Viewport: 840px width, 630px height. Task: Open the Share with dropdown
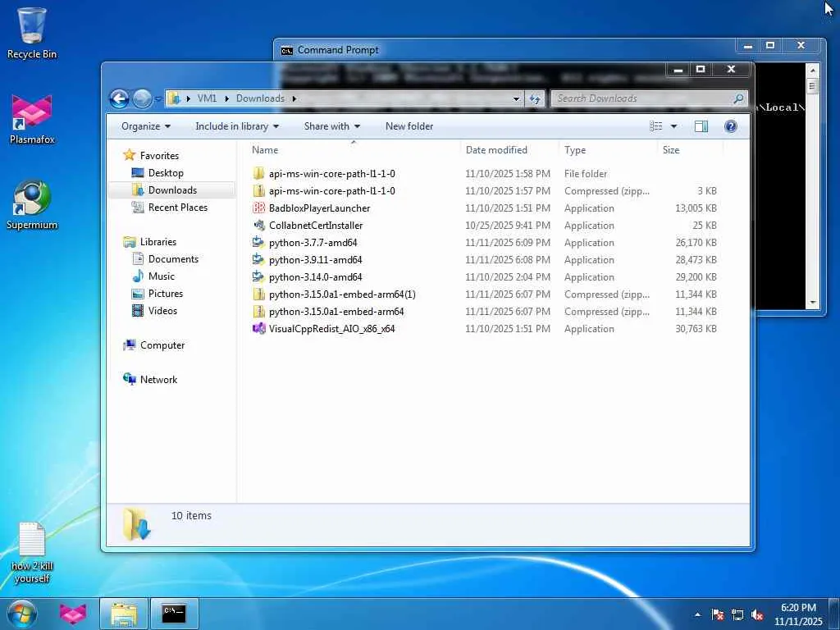[331, 126]
